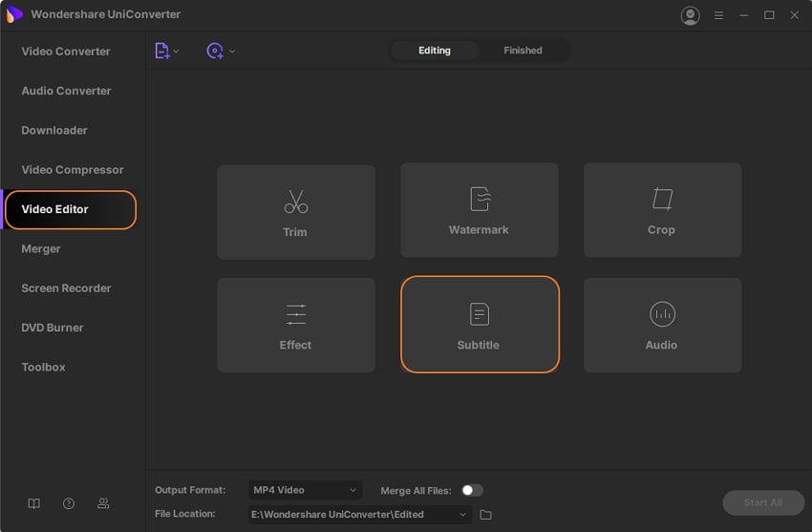Viewport: 812px width, 532px height.
Task: Click the Add Files icon
Action: point(162,51)
